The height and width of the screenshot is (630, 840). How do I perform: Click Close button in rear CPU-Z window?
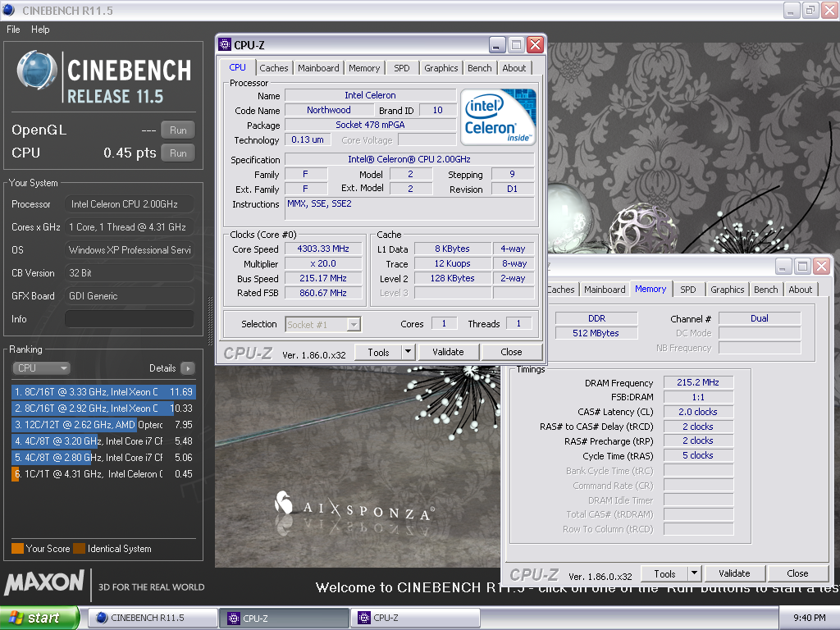point(797,574)
